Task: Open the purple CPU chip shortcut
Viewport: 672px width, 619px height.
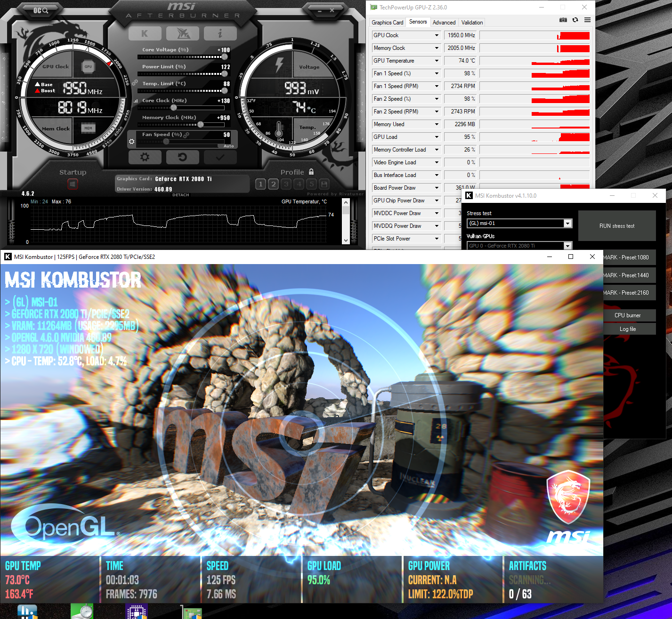Action: click(137, 612)
